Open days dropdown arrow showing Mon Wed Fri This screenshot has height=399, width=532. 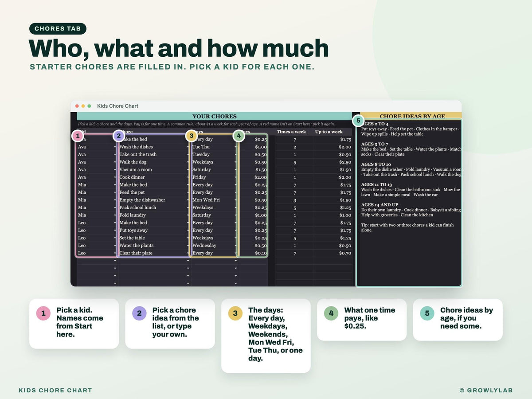pyautogui.click(x=235, y=200)
